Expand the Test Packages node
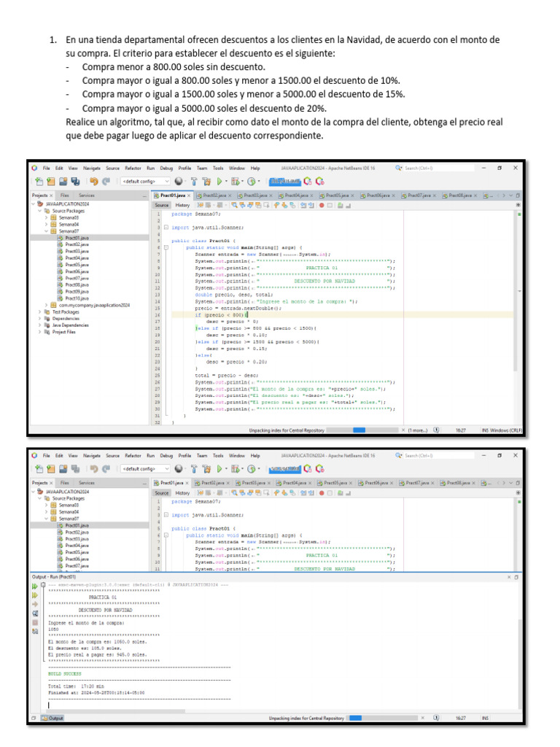Screen dimensions: 560x747 pyautogui.click(x=40, y=312)
